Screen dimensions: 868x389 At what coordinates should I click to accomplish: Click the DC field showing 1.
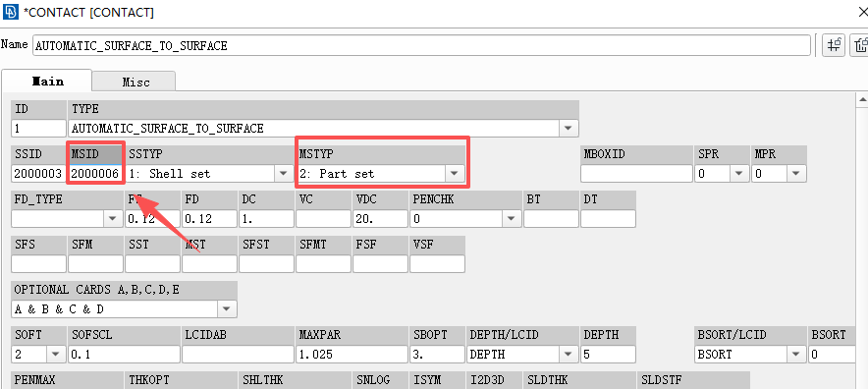tap(266, 219)
